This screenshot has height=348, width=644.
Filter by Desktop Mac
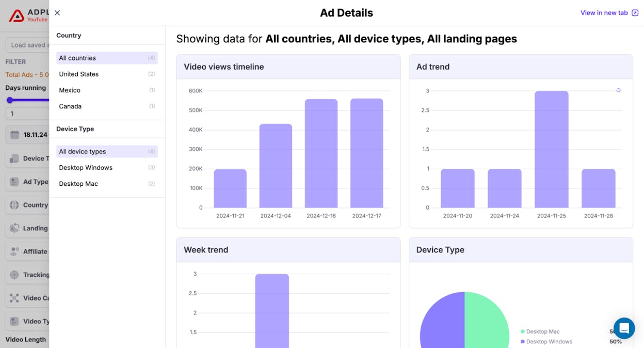(107, 183)
